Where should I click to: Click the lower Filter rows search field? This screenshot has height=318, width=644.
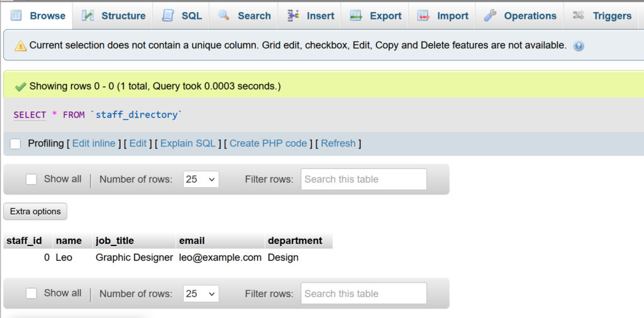pos(364,293)
